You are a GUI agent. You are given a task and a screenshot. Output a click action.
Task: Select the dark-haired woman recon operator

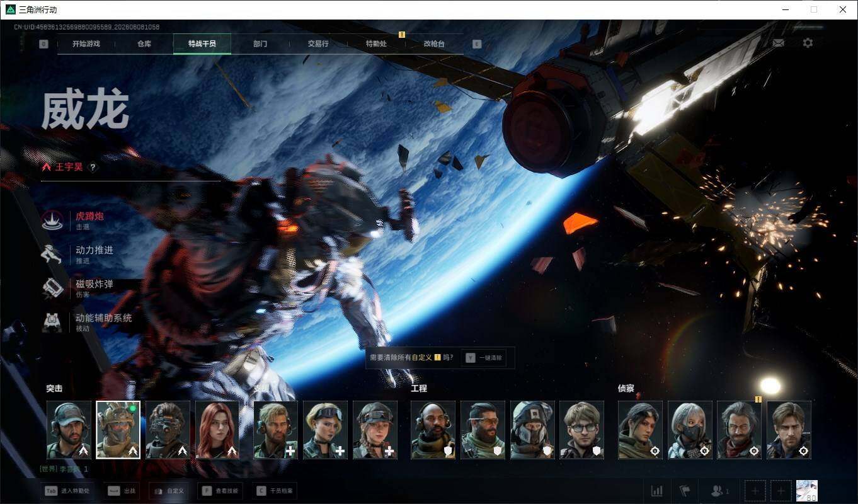tap(640, 430)
